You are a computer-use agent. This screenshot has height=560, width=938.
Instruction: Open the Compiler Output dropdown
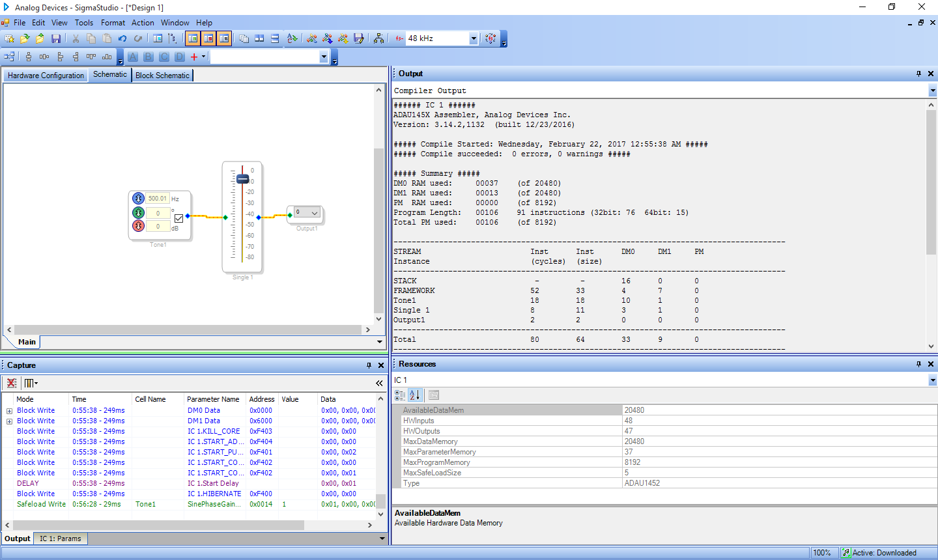933,91
